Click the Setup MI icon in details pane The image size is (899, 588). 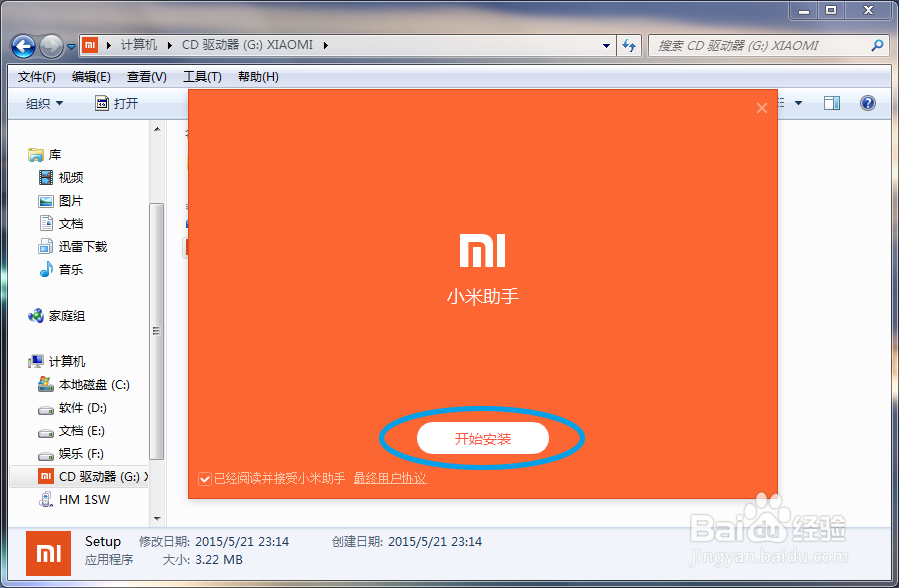(x=48, y=553)
